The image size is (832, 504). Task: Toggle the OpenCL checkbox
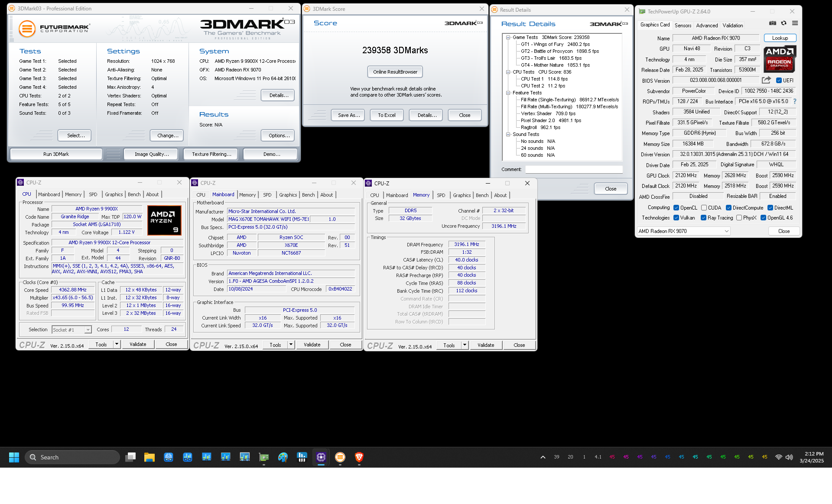[x=676, y=208]
